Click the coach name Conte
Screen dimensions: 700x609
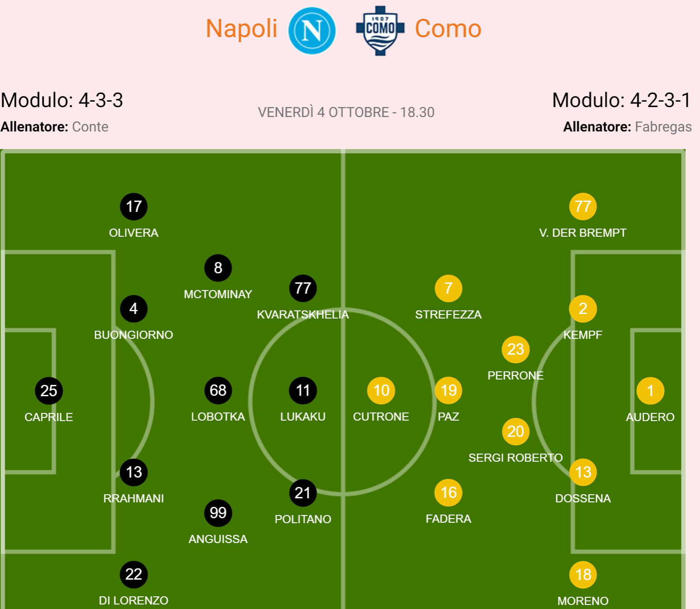[90, 127]
